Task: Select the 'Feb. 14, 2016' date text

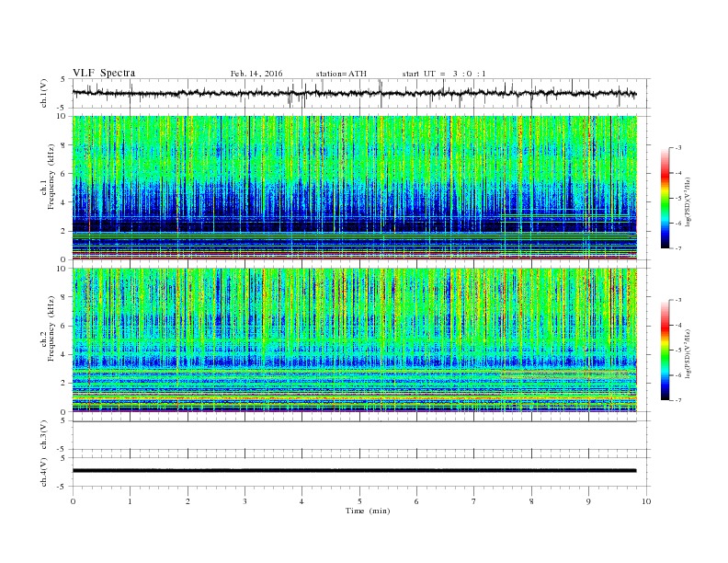Action: 256,74
